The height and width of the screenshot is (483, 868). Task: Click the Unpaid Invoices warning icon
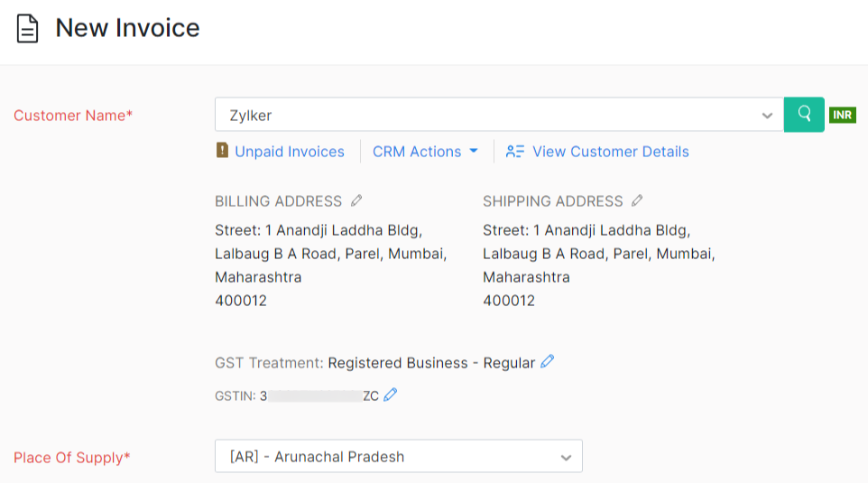pos(222,151)
